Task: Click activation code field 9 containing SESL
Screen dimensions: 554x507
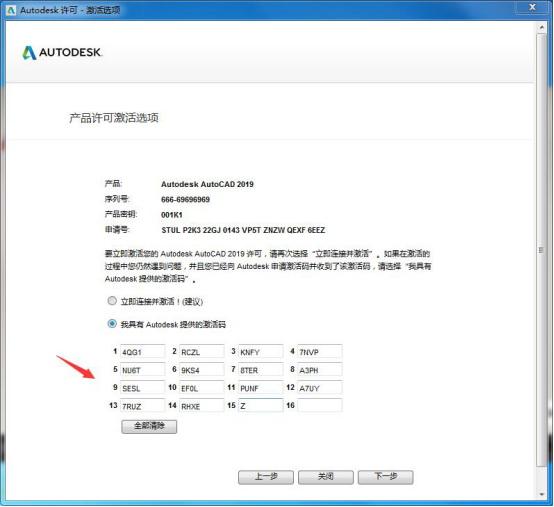Action: tap(142, 388)
